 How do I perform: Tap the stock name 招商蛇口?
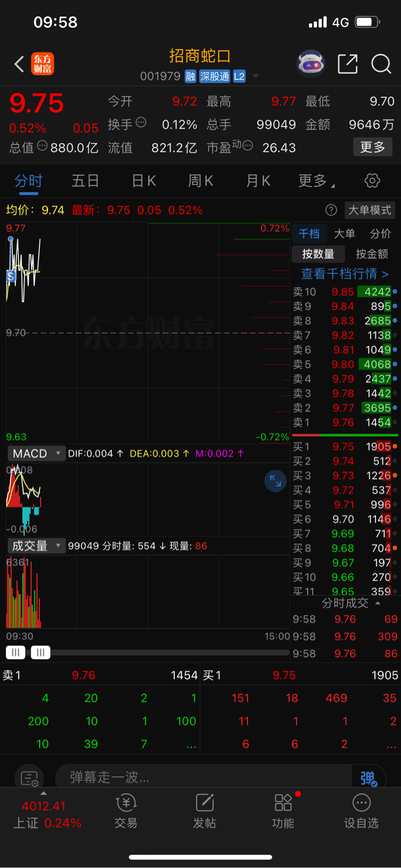click(200, 56)
